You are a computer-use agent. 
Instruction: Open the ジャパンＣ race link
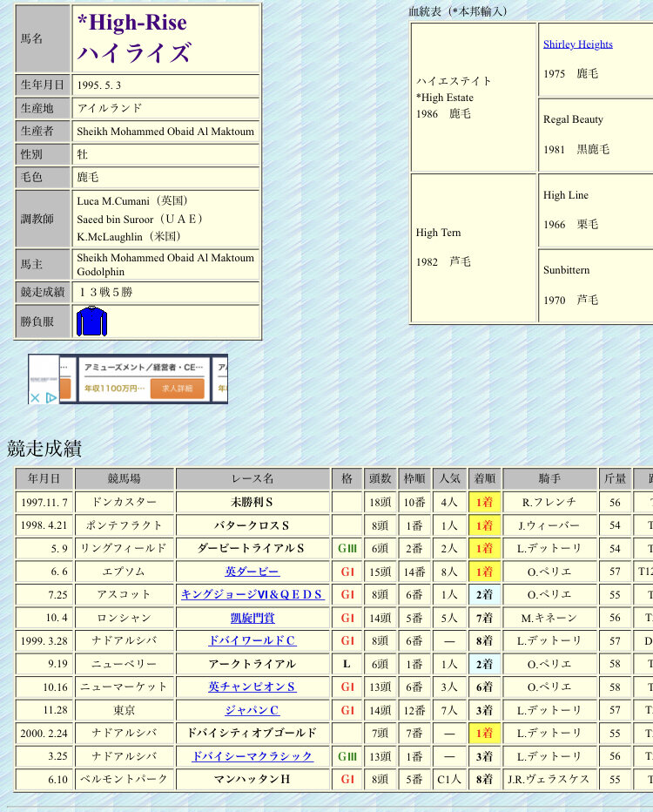click(252, 710)
